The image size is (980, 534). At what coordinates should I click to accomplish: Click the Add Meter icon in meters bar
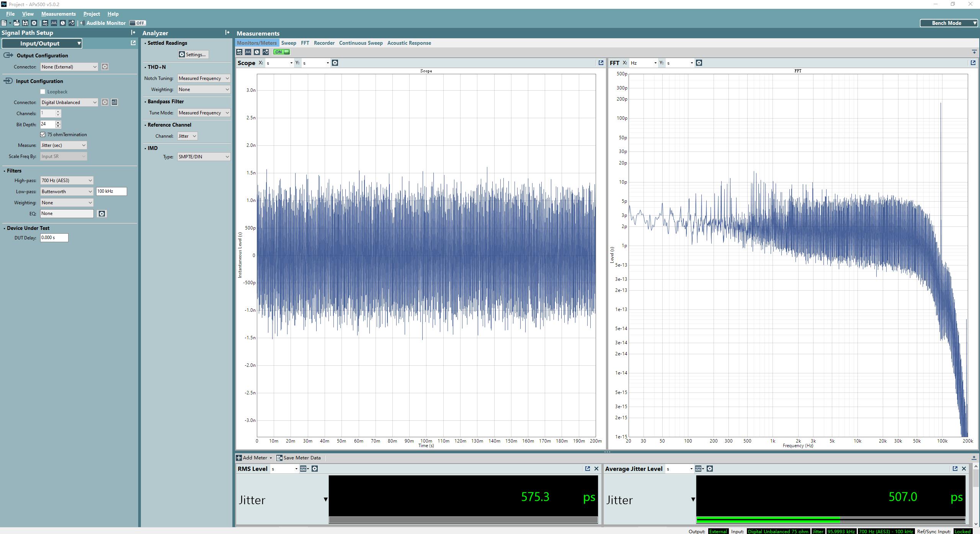pos(239,458)
